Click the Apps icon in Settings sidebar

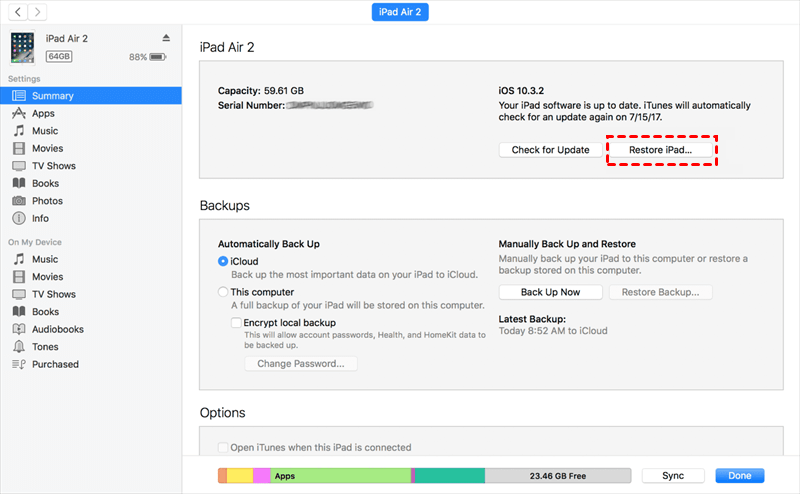tap(19, 114)
